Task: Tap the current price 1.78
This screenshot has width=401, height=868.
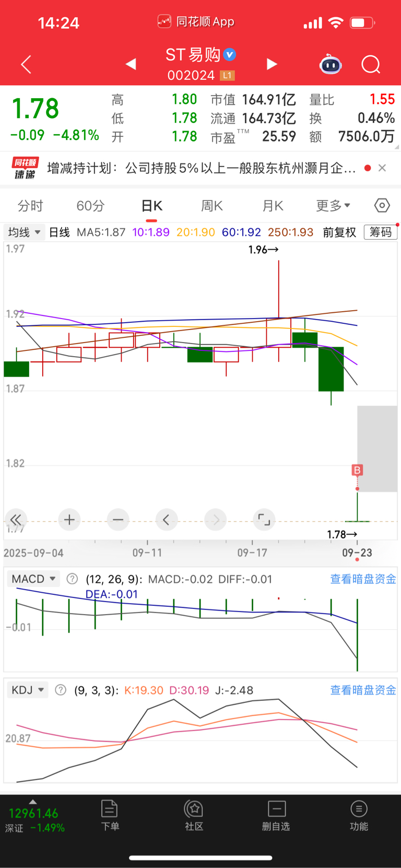Action: [x=36, y=109]
